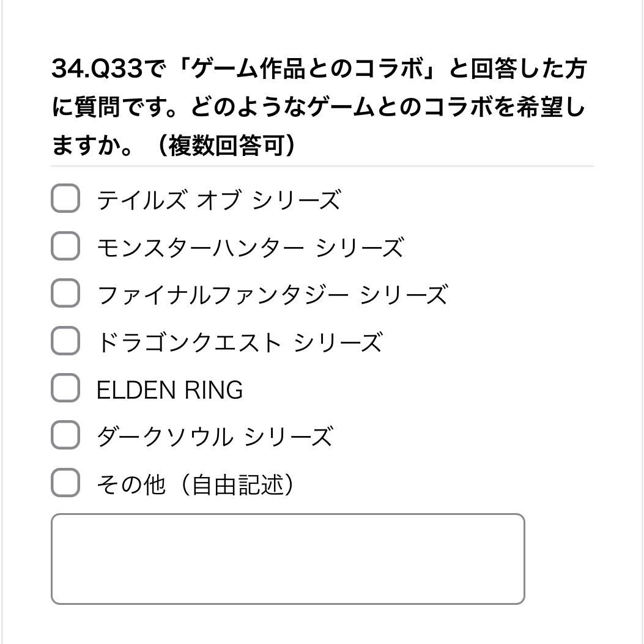Click the 34.Q33 question number

99,69
